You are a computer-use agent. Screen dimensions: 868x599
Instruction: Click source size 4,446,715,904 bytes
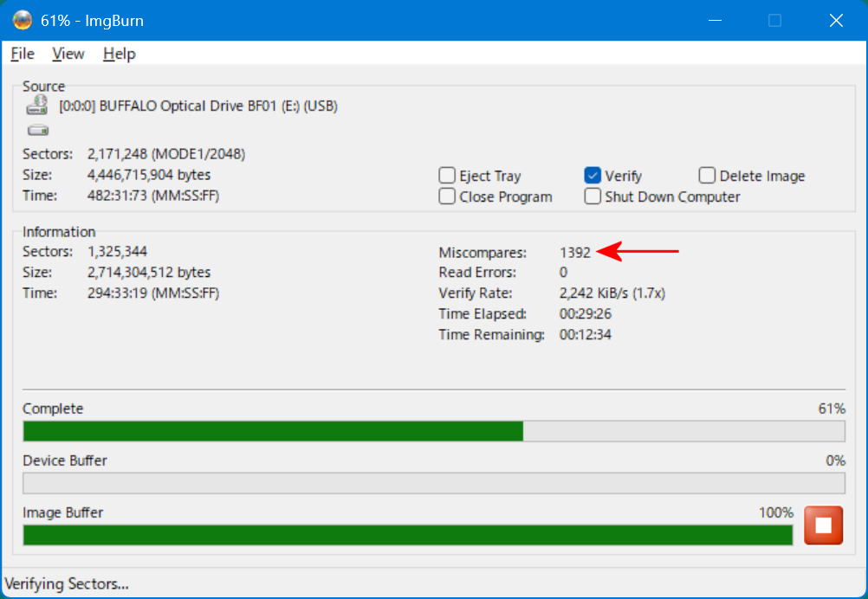(149, 175)
